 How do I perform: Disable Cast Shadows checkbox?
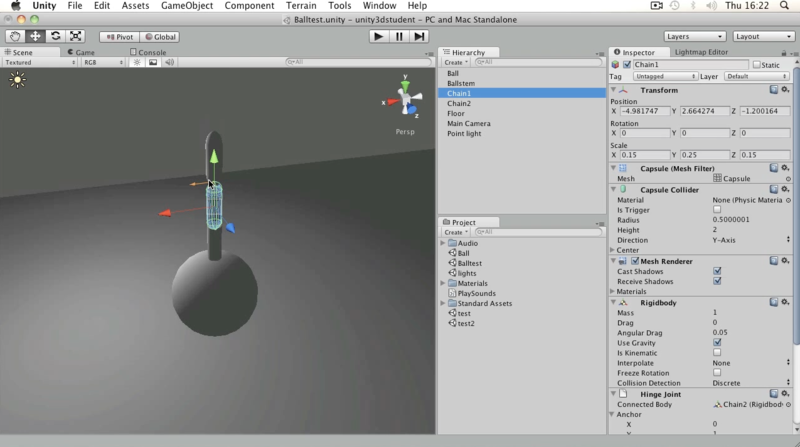coord(717,271)
